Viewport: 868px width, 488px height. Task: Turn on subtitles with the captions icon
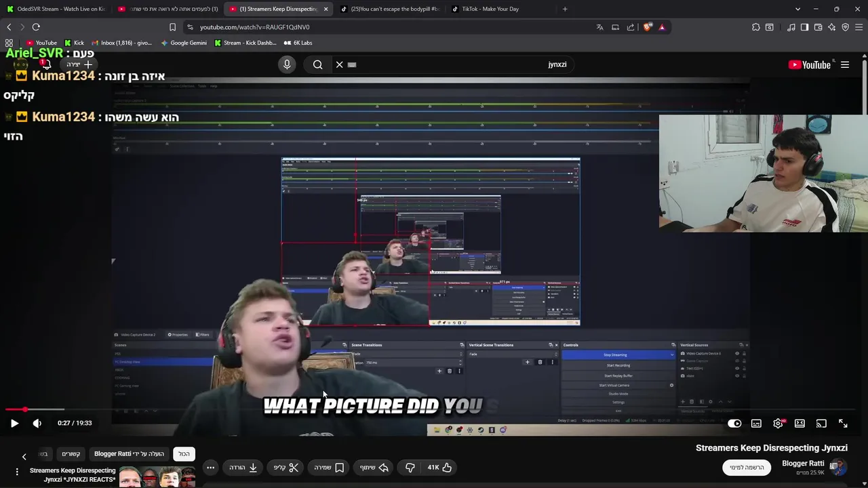point(756,423)
